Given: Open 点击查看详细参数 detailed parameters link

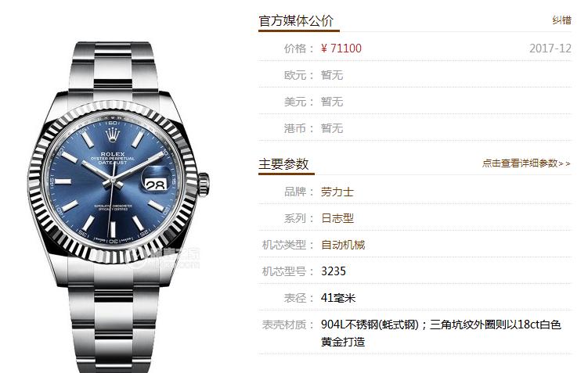Looking at the screenshot, I should (525, 163).
